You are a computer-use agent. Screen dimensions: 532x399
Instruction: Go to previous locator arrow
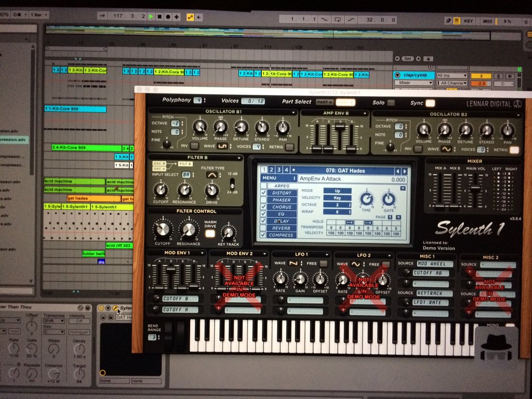(397, 59)
